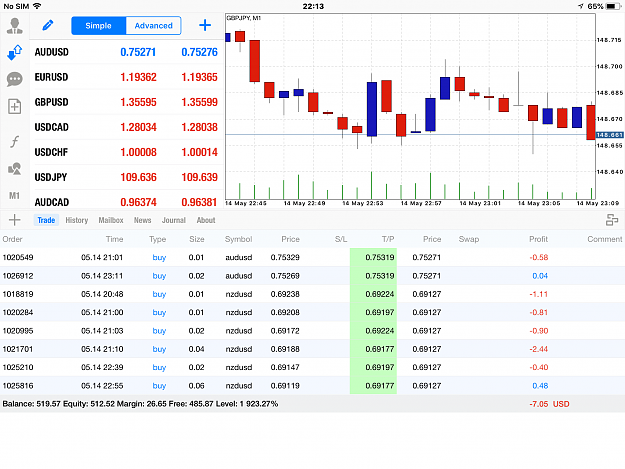Toggle the panel layout icon at right
625x469 pixels.
coord(612,220)
